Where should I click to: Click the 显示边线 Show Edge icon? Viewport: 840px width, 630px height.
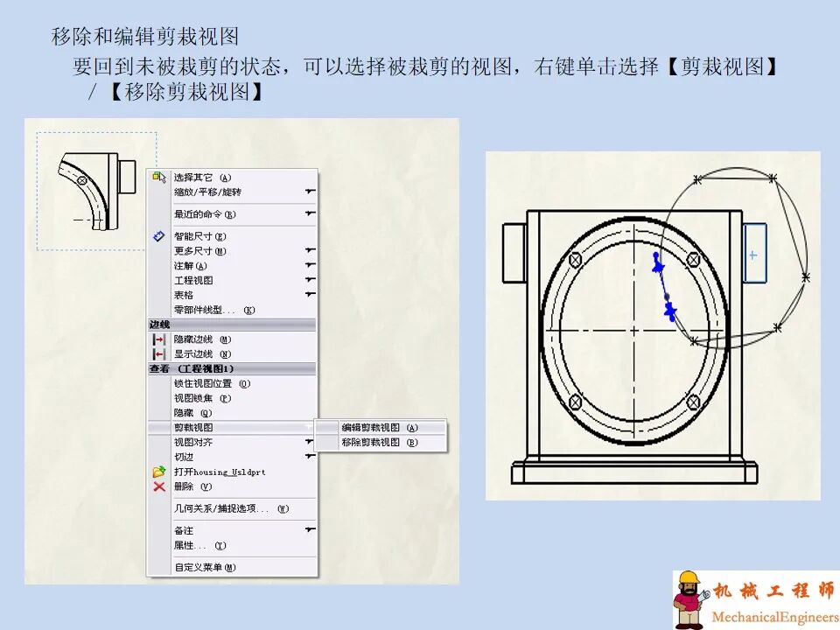(x=157, y=353)
